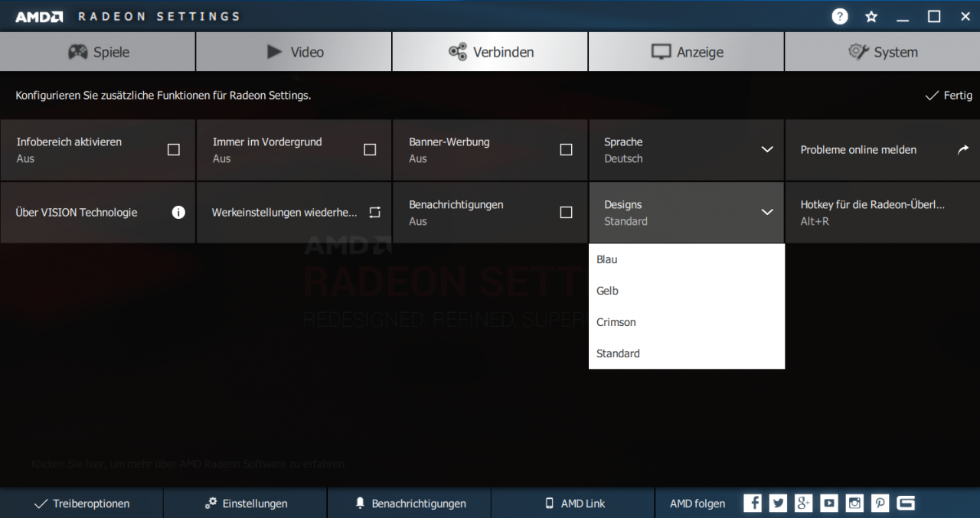Maximize the Radeon Settings window
Image resolution: width=980 pixels, height=518 pixels.
click(x=934, y=16)
